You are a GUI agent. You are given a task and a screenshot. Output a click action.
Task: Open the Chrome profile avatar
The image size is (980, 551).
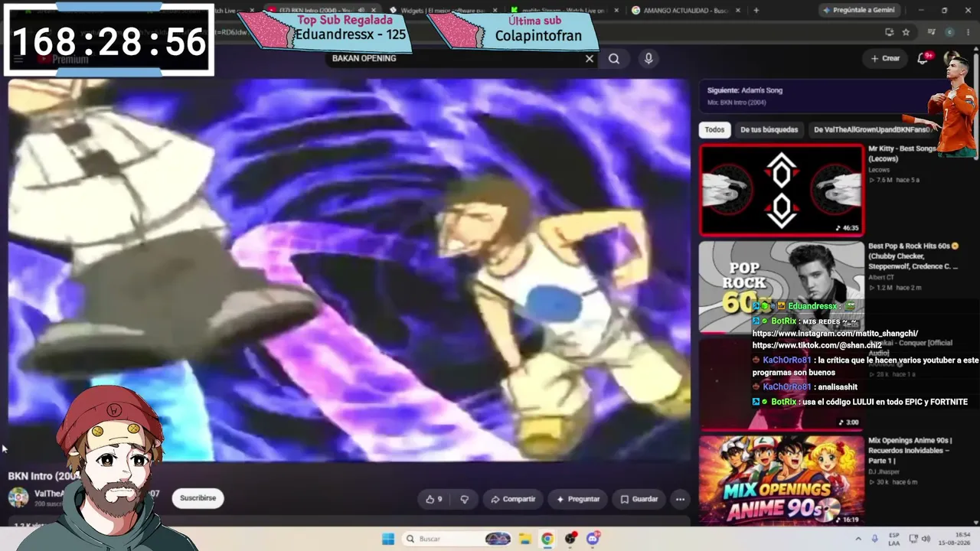click(x=949, y=32)
